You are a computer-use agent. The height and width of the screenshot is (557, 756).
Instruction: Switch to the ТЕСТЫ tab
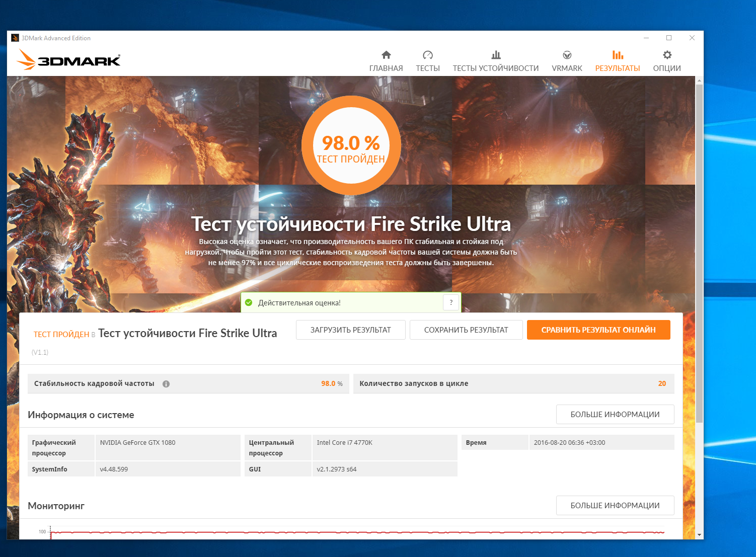pyautogui.click(x=428, y=68)
